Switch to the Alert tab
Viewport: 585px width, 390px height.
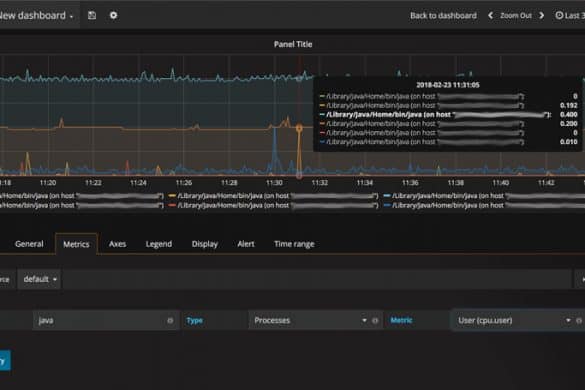point(246,244)
